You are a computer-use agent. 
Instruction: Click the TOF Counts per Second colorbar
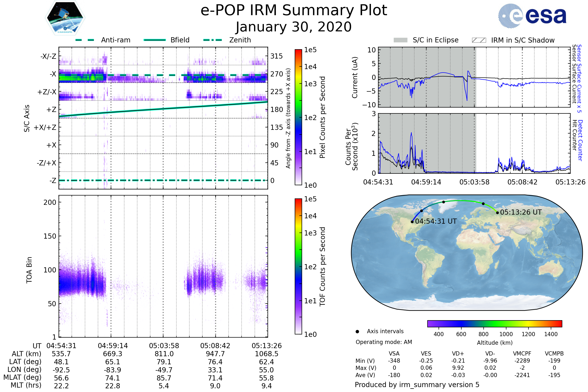[298, 266]
